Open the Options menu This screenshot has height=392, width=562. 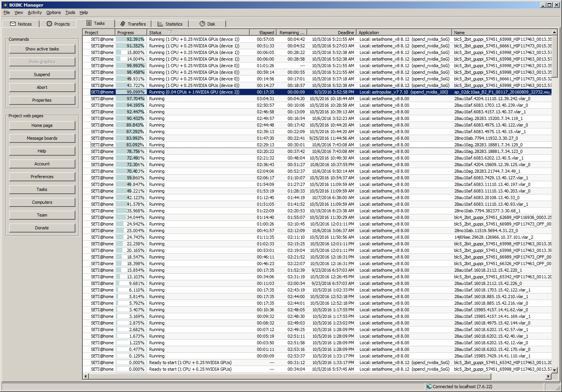tap(54, 12)
